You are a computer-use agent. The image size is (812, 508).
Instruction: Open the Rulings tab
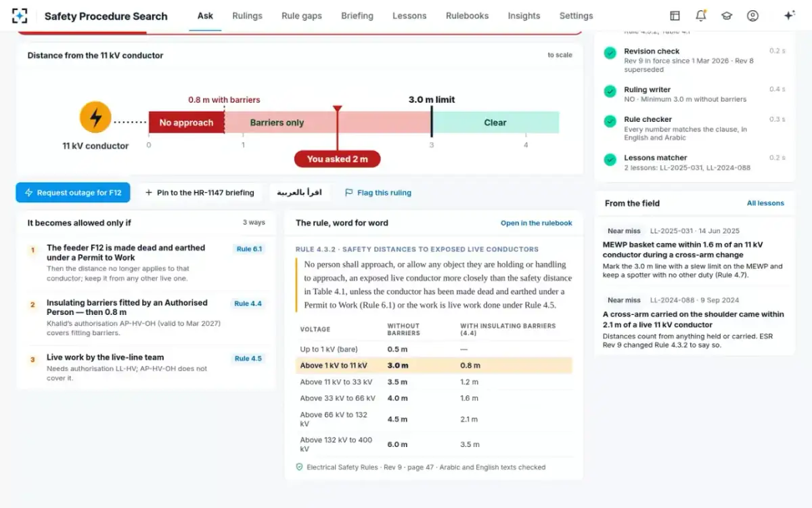tap(247, 16)
